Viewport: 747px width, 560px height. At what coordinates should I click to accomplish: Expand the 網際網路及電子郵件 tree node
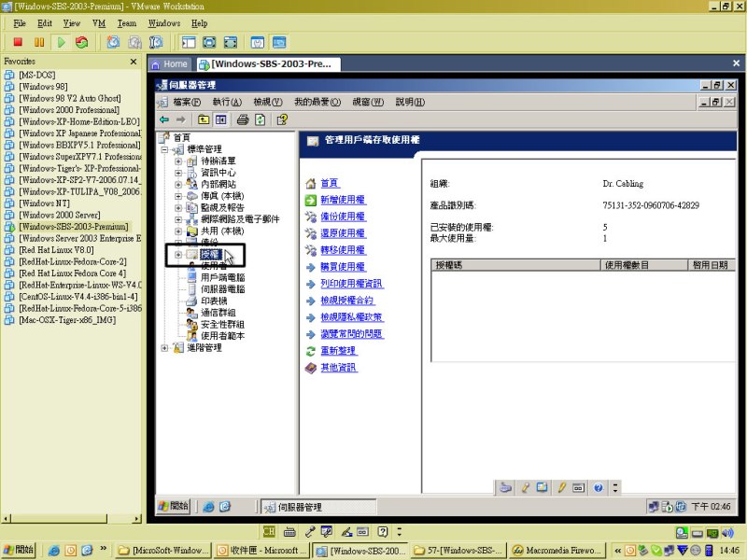click(177, 219)
